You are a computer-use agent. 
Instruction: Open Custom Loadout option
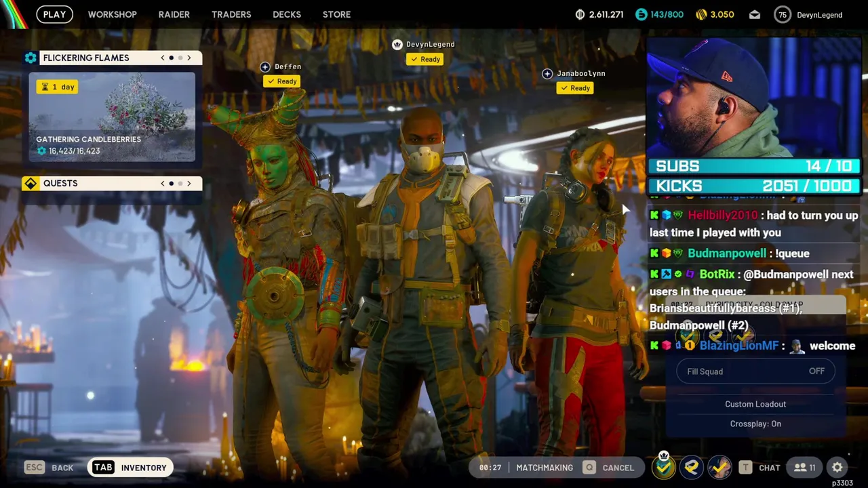755,404
